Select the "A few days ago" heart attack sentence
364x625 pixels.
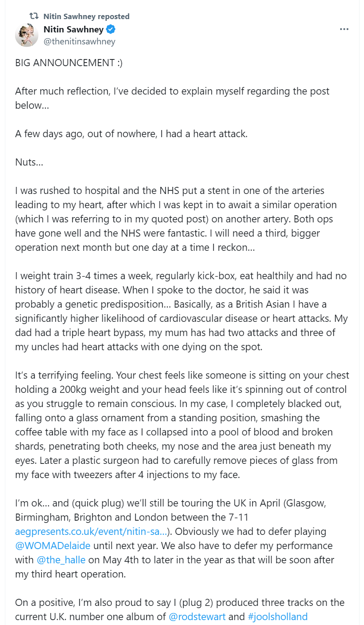(131, 134)
